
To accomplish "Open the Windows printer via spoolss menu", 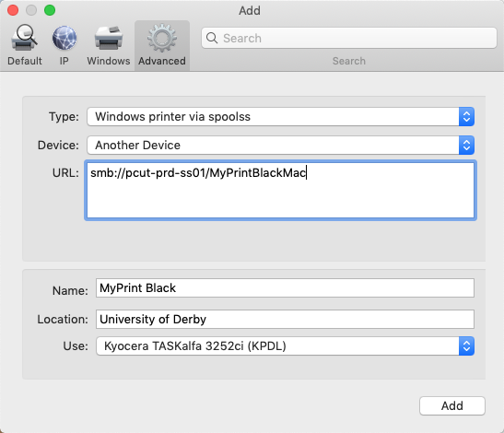I will coord(280,116).
